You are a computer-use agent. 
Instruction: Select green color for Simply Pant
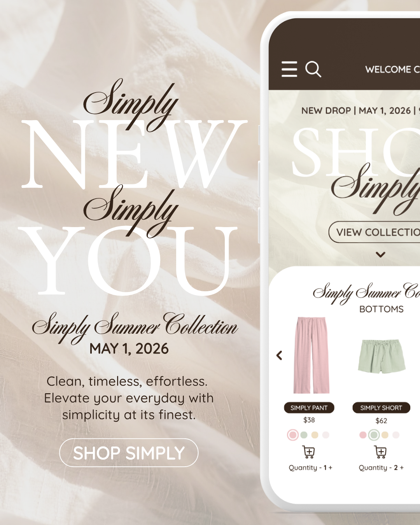point(304,435)
